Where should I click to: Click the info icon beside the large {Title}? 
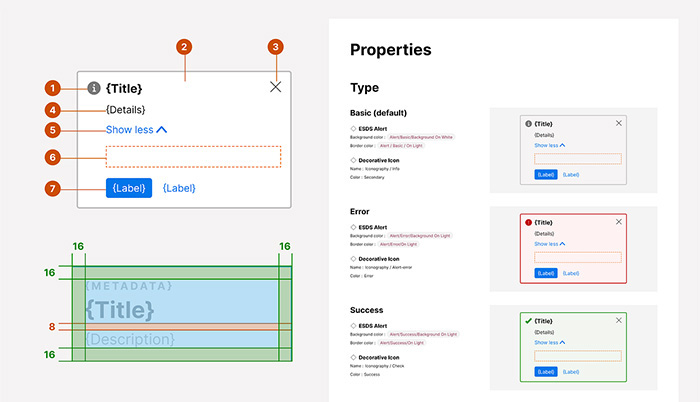[x=94, y=88]
